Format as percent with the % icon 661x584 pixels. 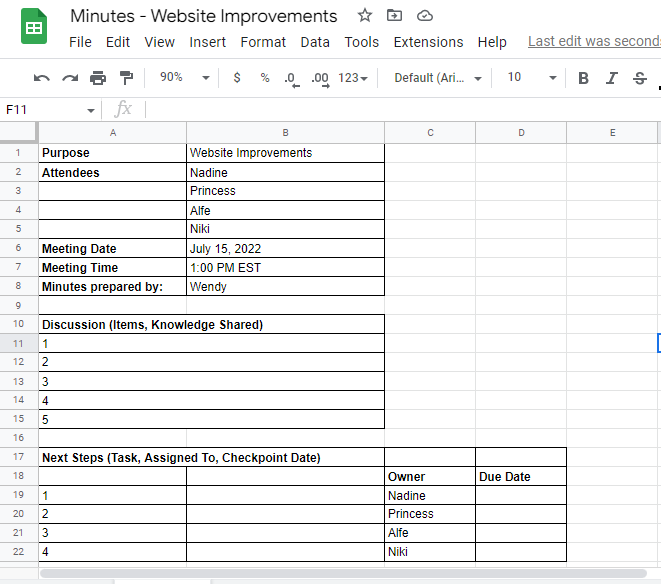(x=265, y=78)
